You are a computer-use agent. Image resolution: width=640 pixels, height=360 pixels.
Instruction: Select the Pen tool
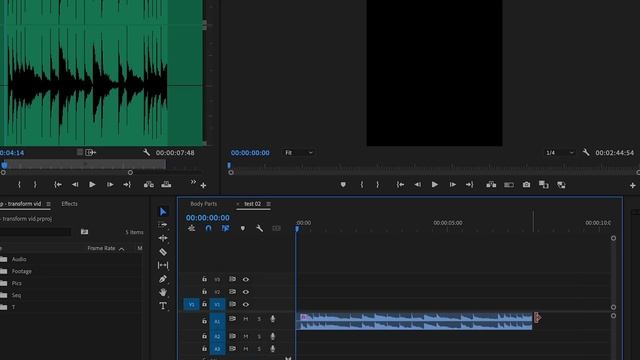click(163, 279)
